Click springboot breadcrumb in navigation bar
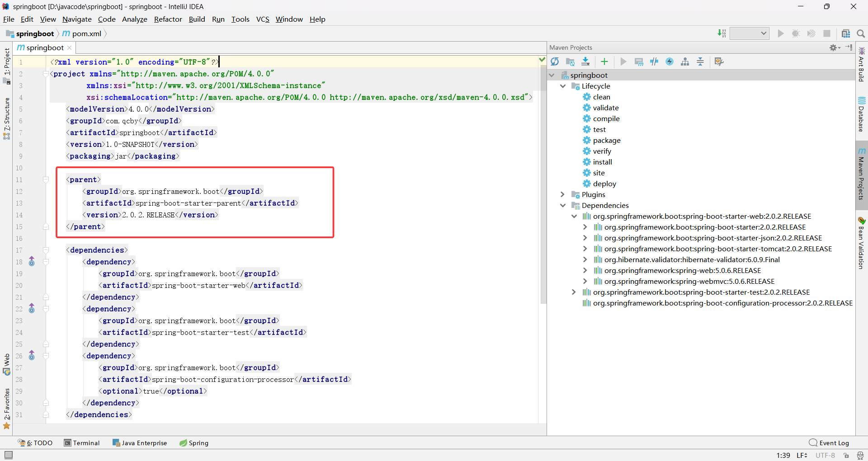The image size is (868, 461). (x=30, y=33)
